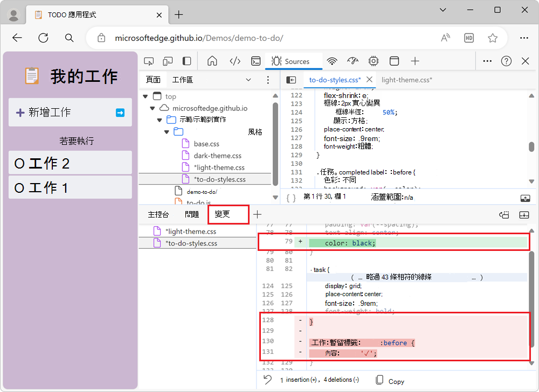This screenshot has height=392, width=539.
Task: Open *light-theme.css in navigator tree
Action: pyautogui.click(x=219, y=167)
